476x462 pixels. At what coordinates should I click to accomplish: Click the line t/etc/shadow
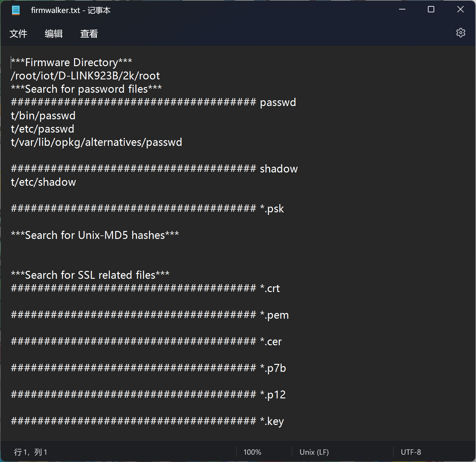(x=43, y=182)
